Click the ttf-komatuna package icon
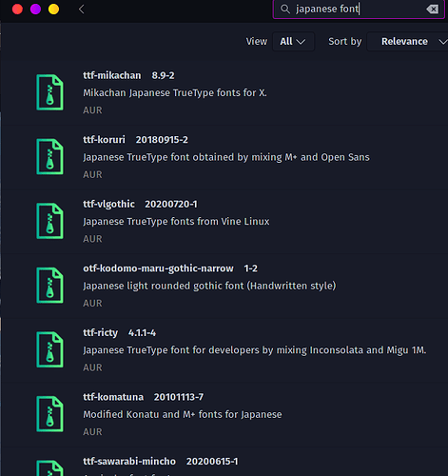 pyautogui.click(x=49, y=414)
